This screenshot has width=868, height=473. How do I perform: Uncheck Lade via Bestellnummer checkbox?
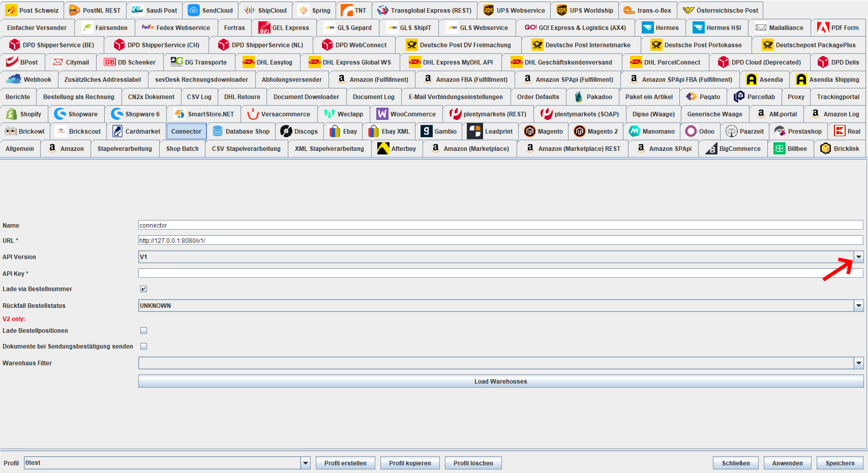[x=144, y=289]
